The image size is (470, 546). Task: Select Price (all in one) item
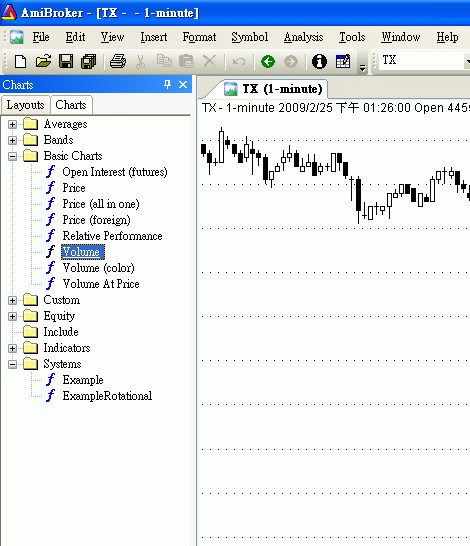coord(101,204)
